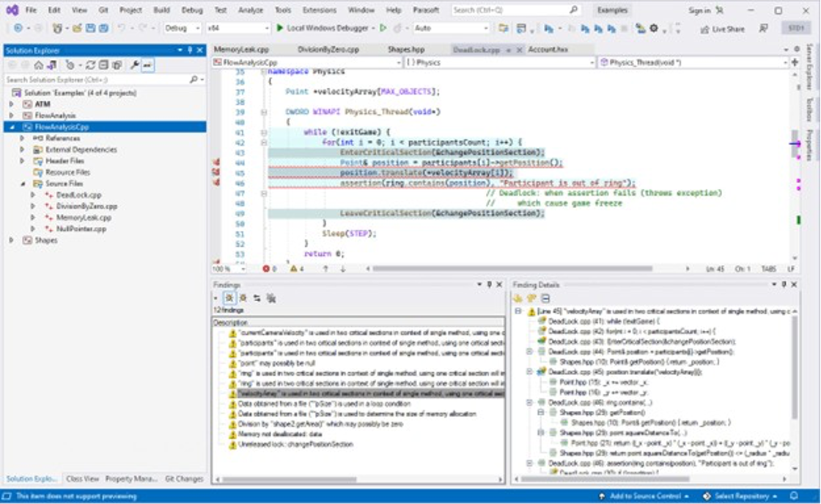This screenshot has width=821, height=504.
Task: Click the Save All toolbar icon
Action: (104, 28)
